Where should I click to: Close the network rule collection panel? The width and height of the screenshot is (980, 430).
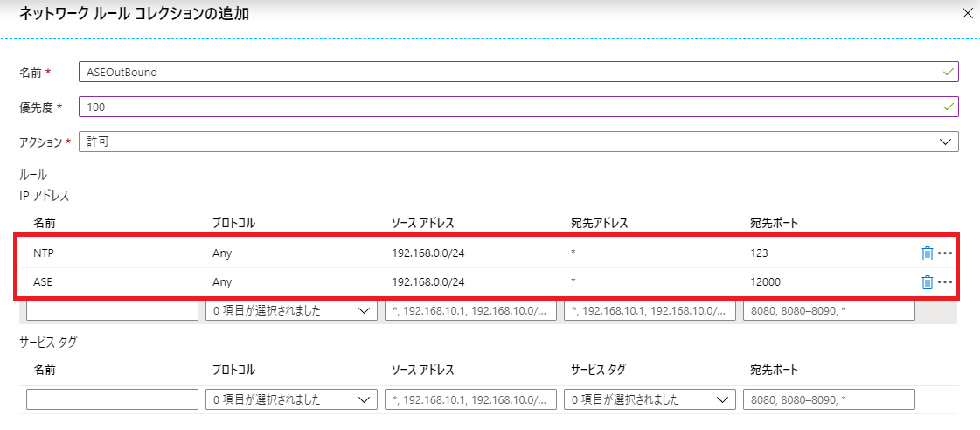(x=967, y=13)
